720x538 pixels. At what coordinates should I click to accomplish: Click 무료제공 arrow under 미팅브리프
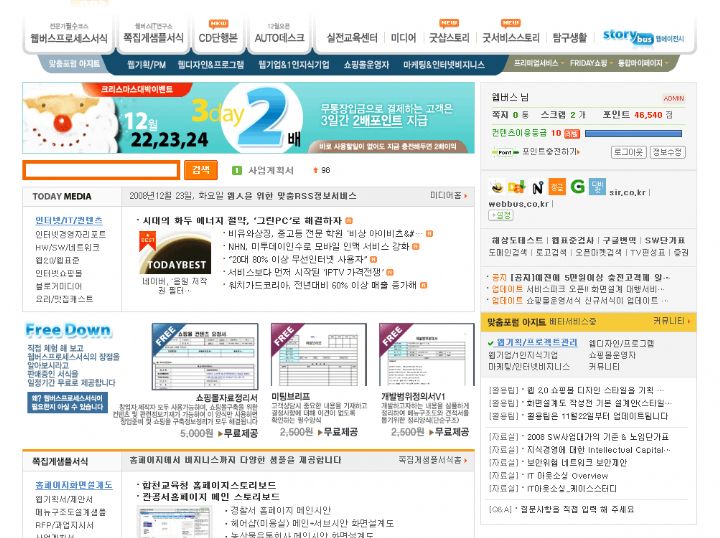tap(338, 432)
